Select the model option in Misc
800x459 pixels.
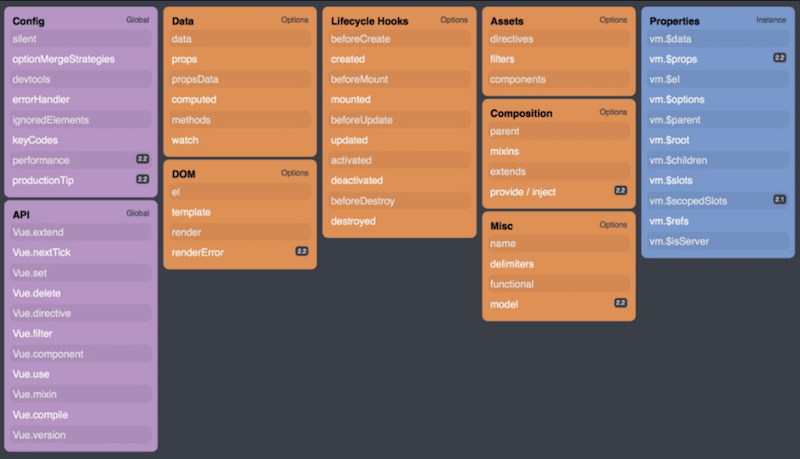[559, 304]
